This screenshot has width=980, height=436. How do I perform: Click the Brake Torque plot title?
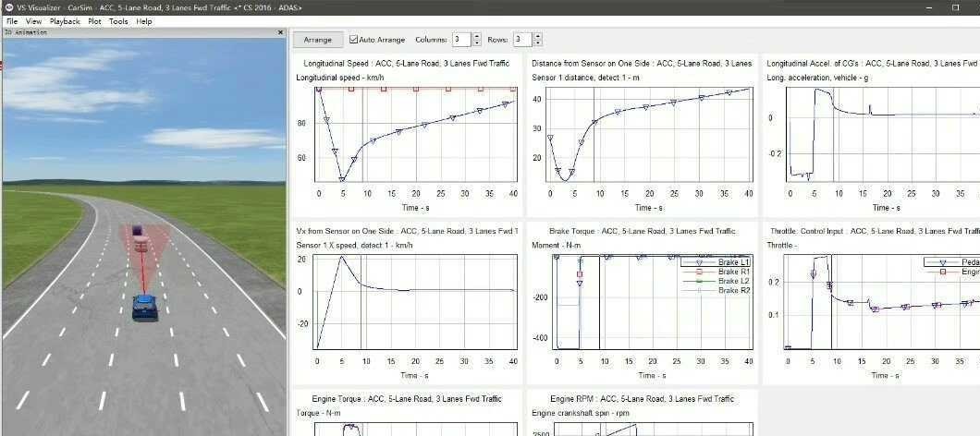(642, 231)
